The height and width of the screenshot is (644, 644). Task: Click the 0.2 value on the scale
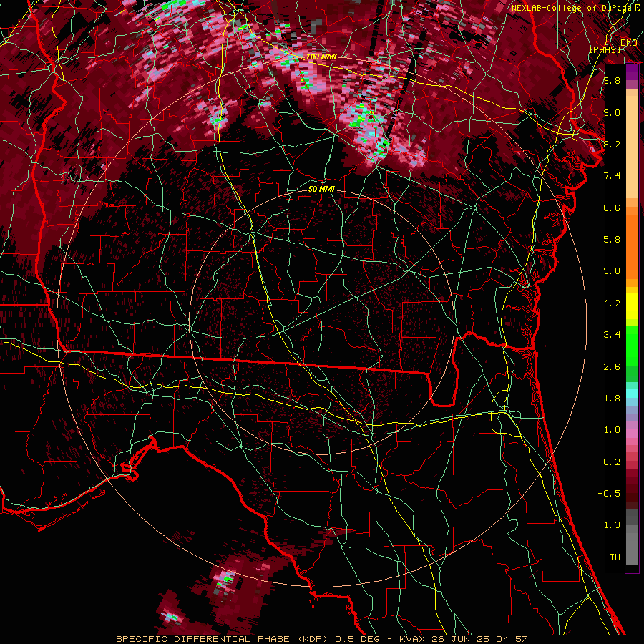(x=612, y=462)
